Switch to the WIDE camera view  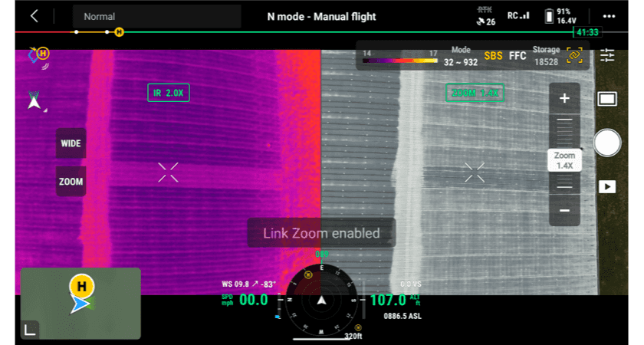pyautogui.click(x=71, y=143)
